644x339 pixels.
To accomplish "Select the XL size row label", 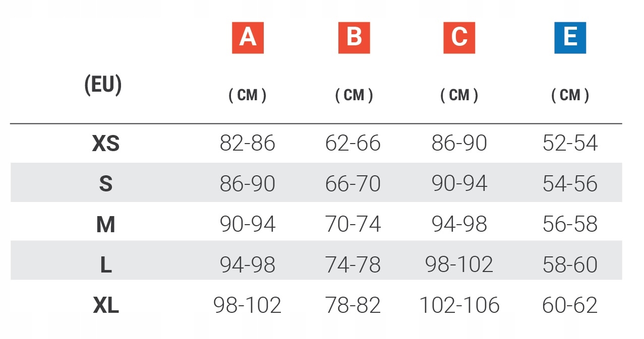I will pyautogui.click(x=106, y=305).
